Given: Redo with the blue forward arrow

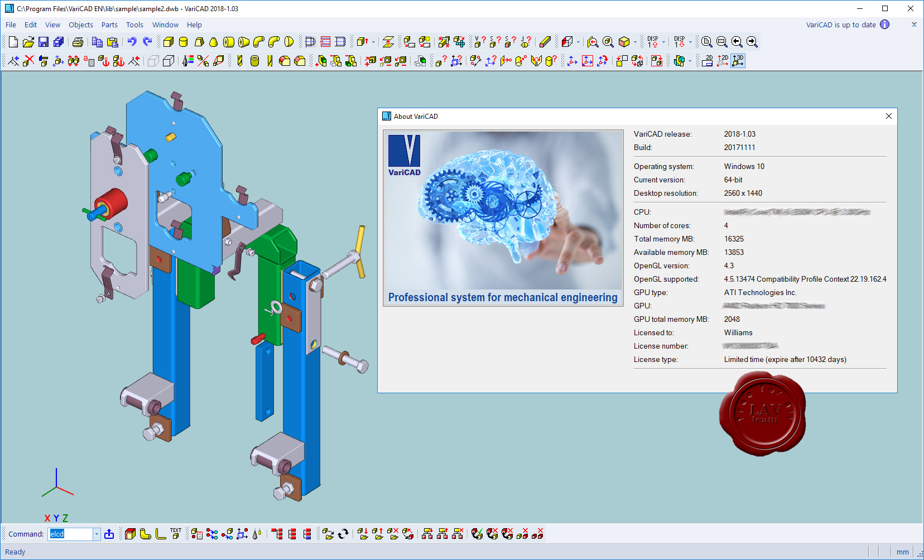Looking at the screenshot, I should [147, 42].
